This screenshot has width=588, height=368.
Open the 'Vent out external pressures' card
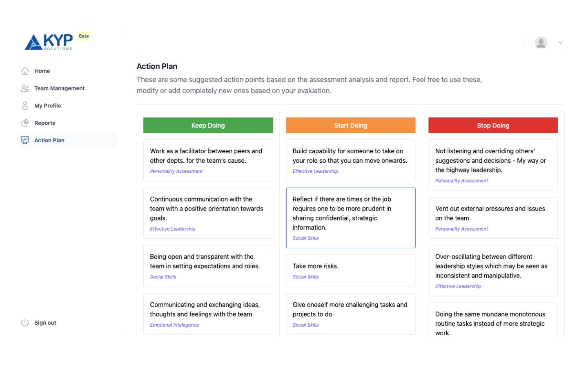493,218
